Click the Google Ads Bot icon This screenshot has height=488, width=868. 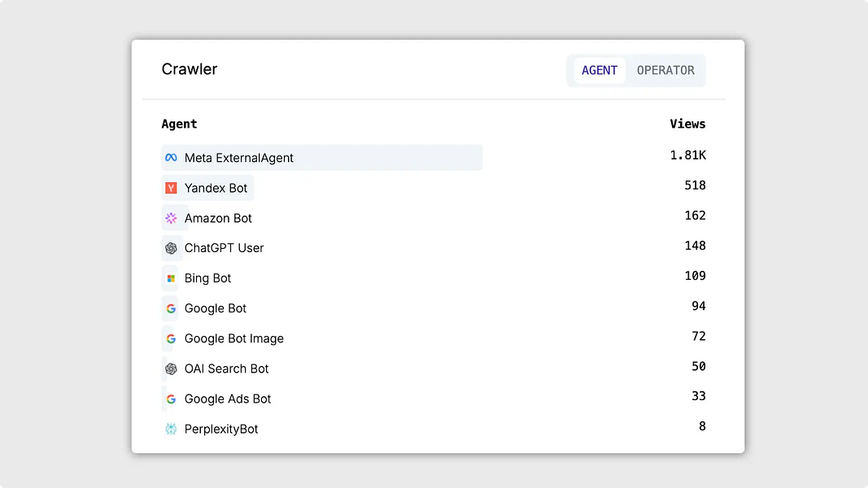171,399
